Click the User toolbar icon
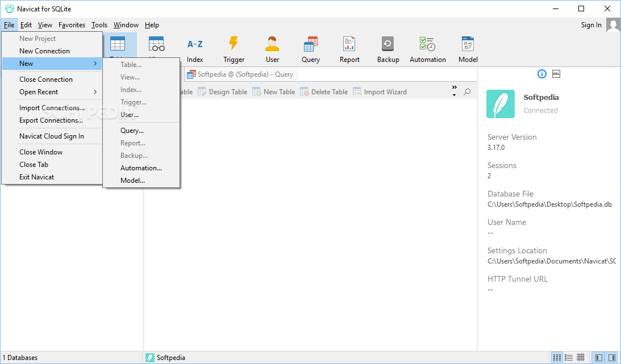621x364 pixels. [x=272, y=49]
